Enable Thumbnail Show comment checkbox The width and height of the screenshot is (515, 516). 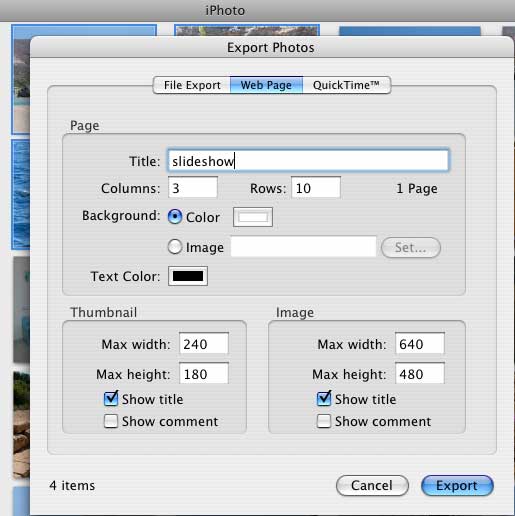(111, 421)
